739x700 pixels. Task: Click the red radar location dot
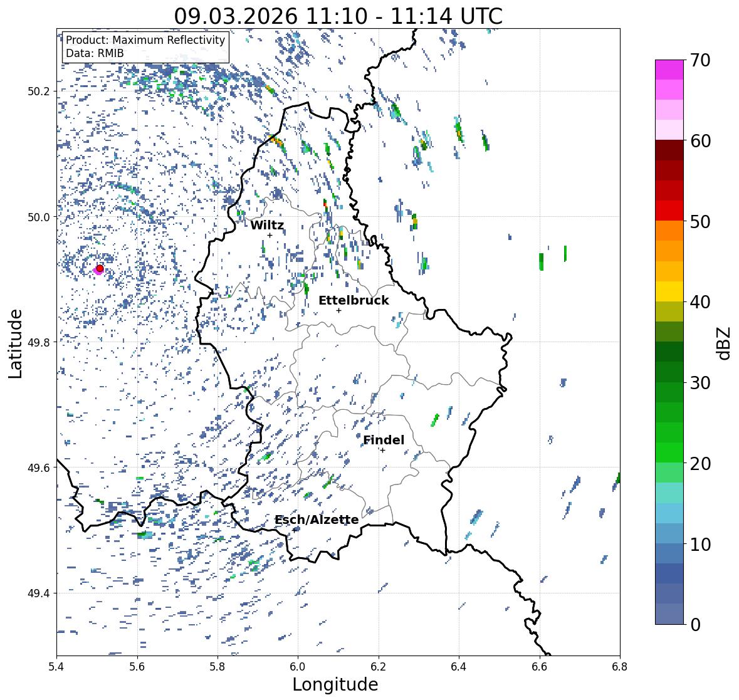tap(100, 268)
